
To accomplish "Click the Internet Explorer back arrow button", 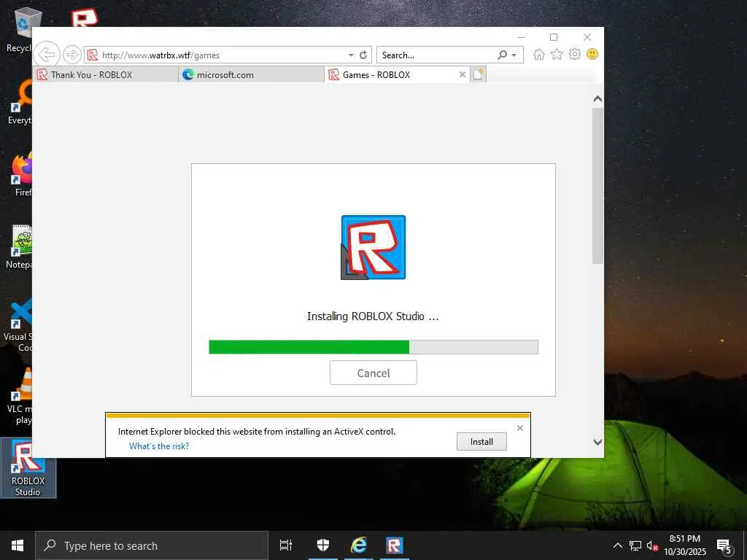I will tap(47, 55).
